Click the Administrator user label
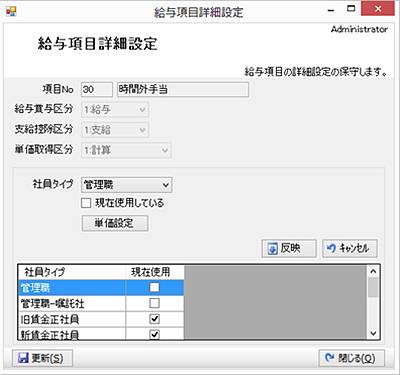The image size is (400, 375). point(359,29)
